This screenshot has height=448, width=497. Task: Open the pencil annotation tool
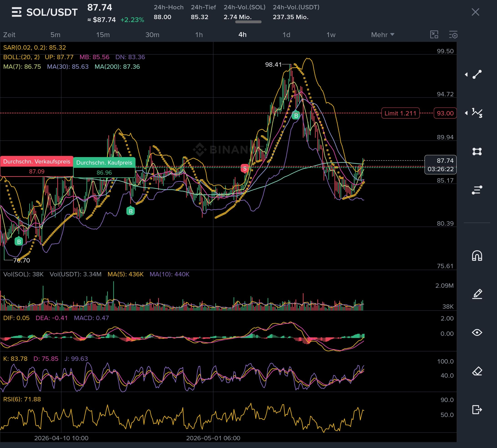click(477, 294)
